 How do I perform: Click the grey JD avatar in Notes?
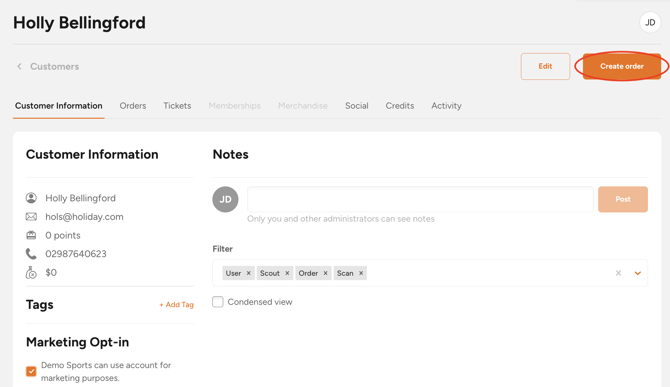[225, 199]
